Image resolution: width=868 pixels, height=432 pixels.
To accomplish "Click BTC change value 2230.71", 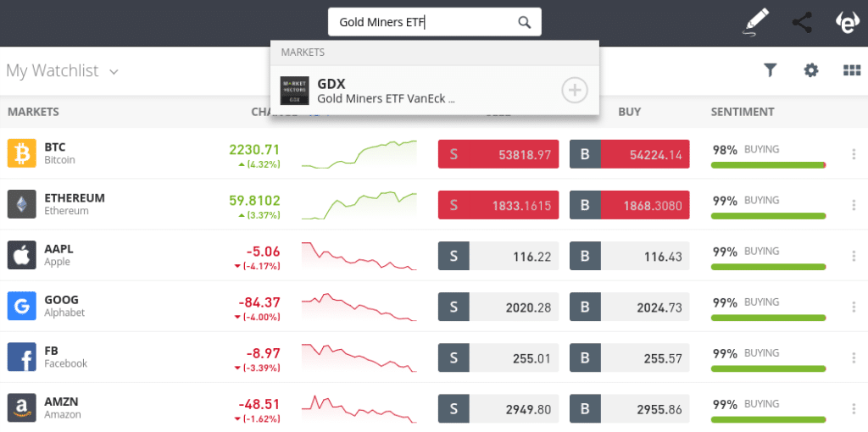I will (254, 149).
